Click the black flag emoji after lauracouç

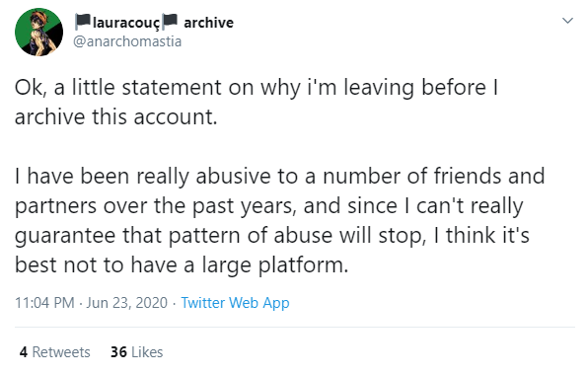(170, 22)
